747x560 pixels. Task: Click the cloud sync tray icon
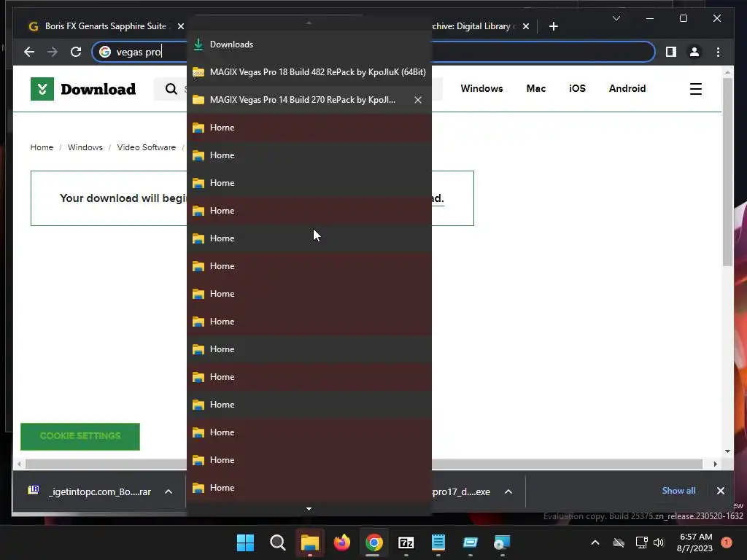pos(619,542)
